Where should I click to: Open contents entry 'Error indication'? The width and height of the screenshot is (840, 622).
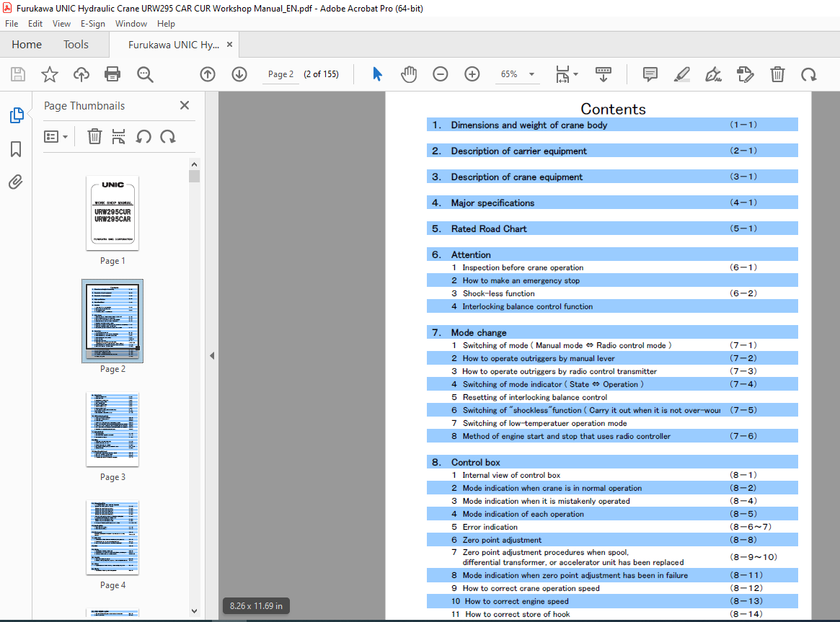612,527
